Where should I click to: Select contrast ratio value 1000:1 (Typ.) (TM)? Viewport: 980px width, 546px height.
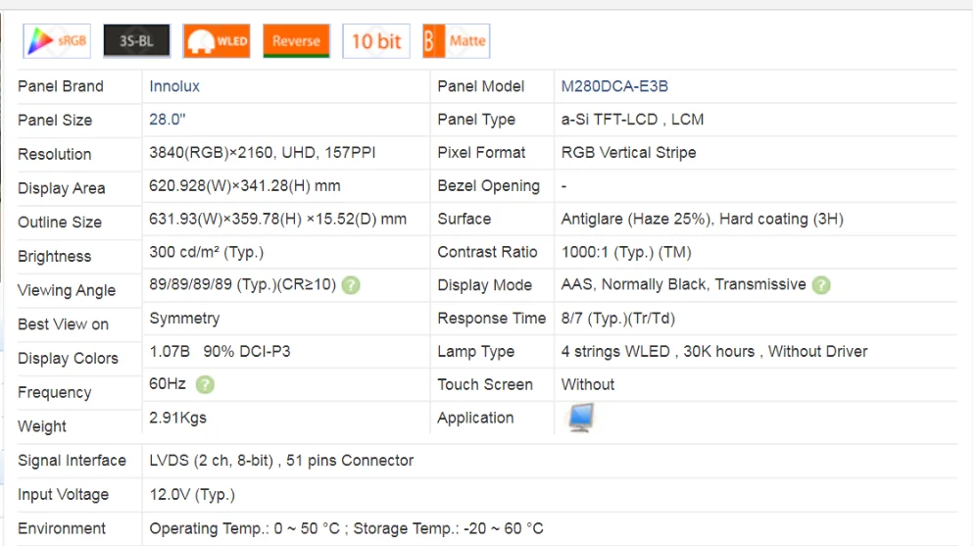(626, 252)
